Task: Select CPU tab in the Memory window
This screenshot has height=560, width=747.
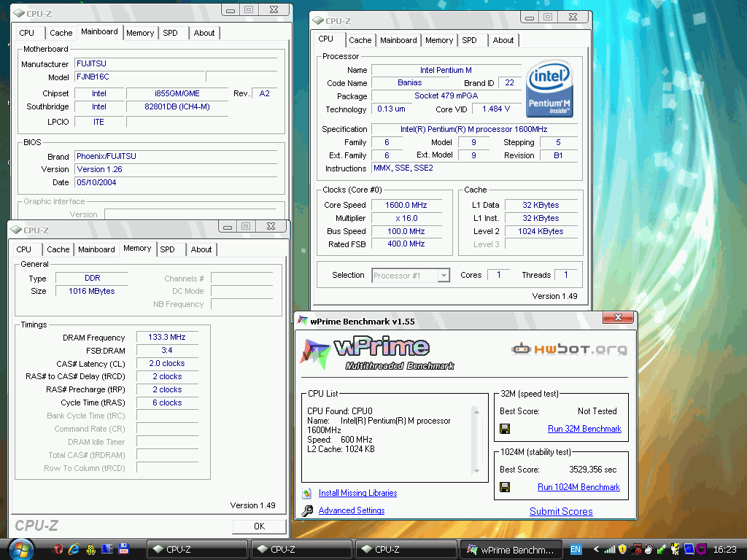Action: [x=24, y=249]
